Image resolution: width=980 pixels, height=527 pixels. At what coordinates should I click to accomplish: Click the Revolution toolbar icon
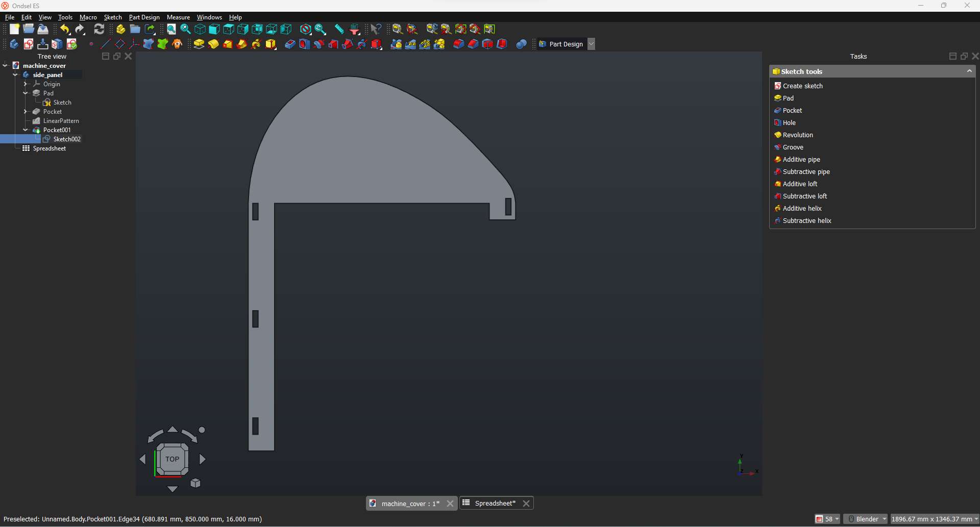(213, 44)
